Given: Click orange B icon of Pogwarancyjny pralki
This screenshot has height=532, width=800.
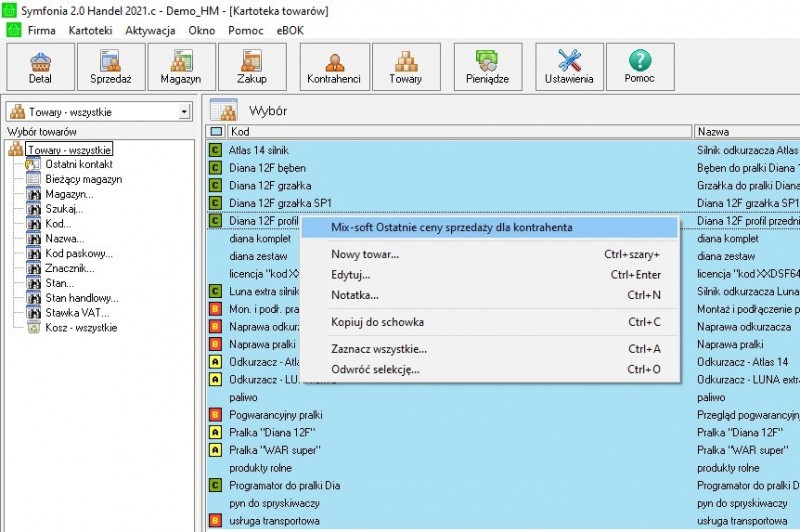Looking at the screenshot, I should (215, 415).
